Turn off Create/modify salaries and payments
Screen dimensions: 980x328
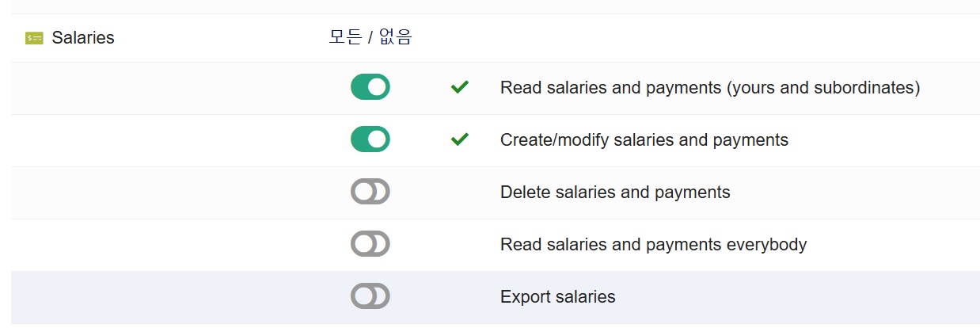point(370,139)
